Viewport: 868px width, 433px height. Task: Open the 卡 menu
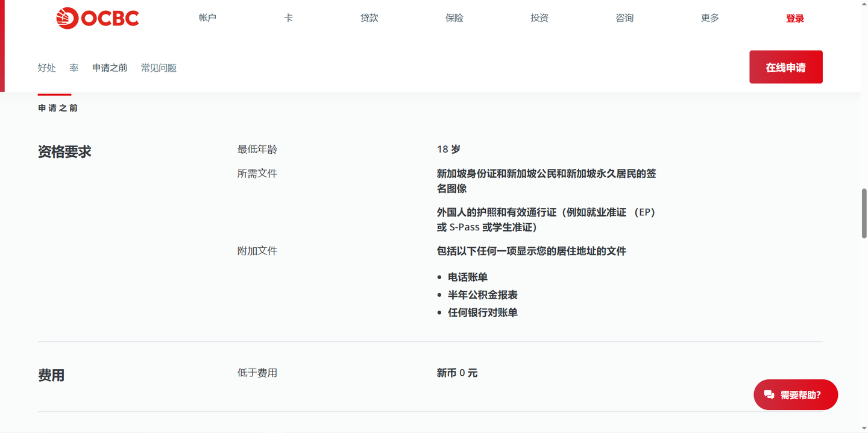pos(288,17)
